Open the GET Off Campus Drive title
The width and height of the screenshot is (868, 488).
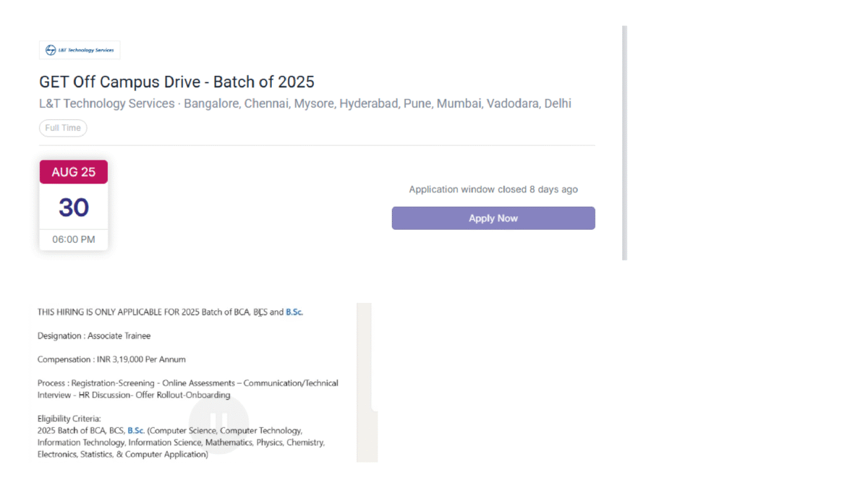click(176, 82)
